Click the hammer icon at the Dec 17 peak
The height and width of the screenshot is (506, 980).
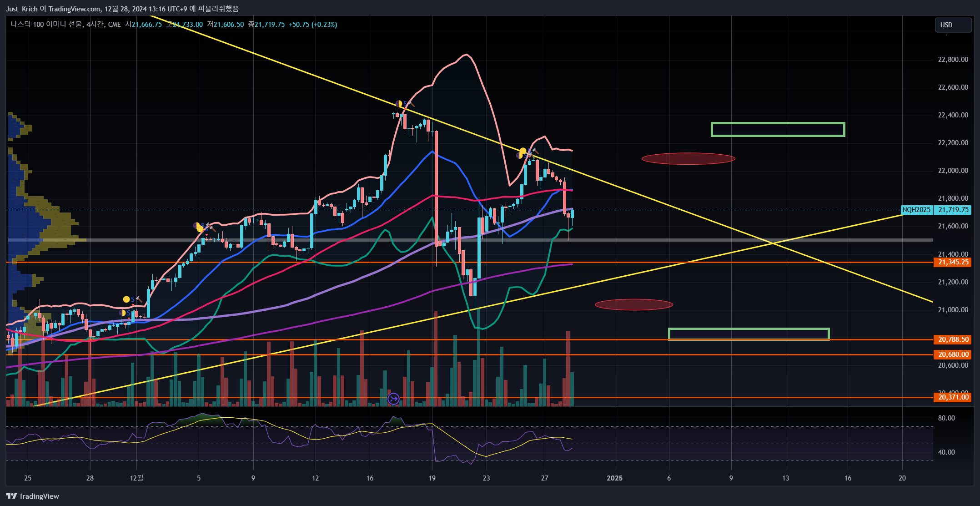click(x=411, y=104)
